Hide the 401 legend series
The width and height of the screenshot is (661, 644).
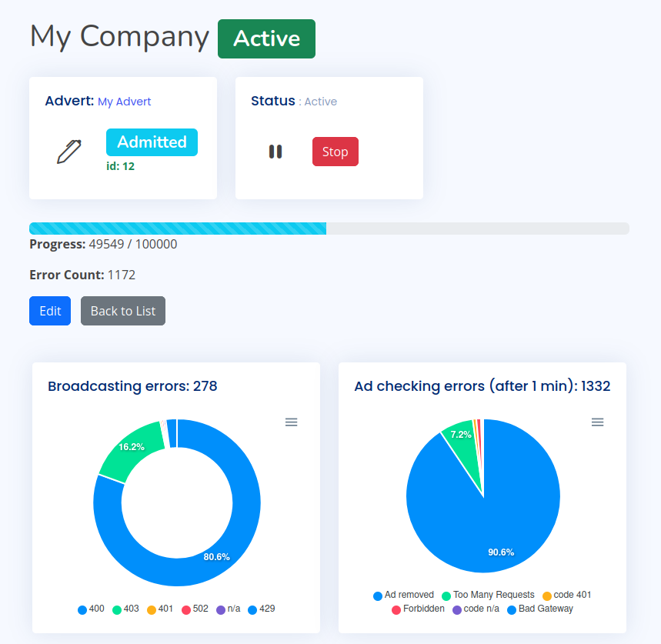[x=160, y=609]
